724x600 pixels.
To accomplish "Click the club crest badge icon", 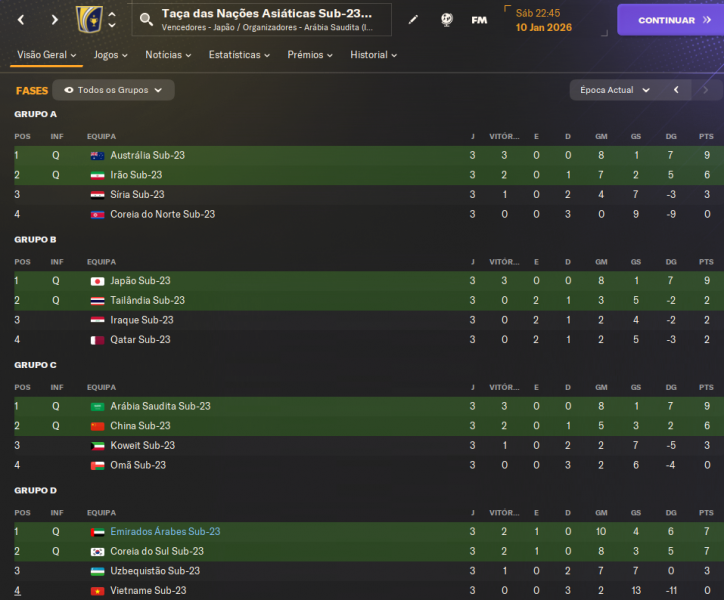I will pos(88,19).
